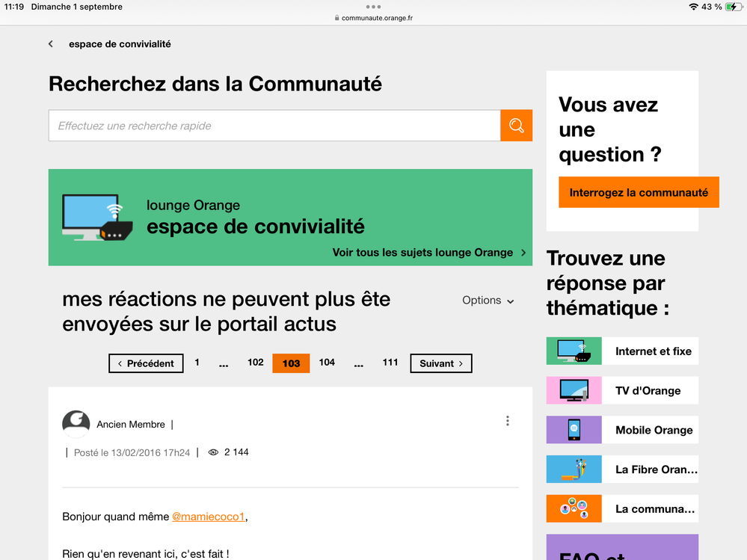
Task: Click the chevron after Voir tous les sujets
Action: [523, 253]
